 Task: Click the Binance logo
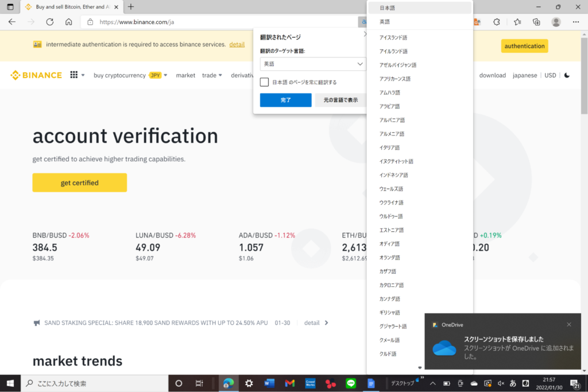(36, 75)
